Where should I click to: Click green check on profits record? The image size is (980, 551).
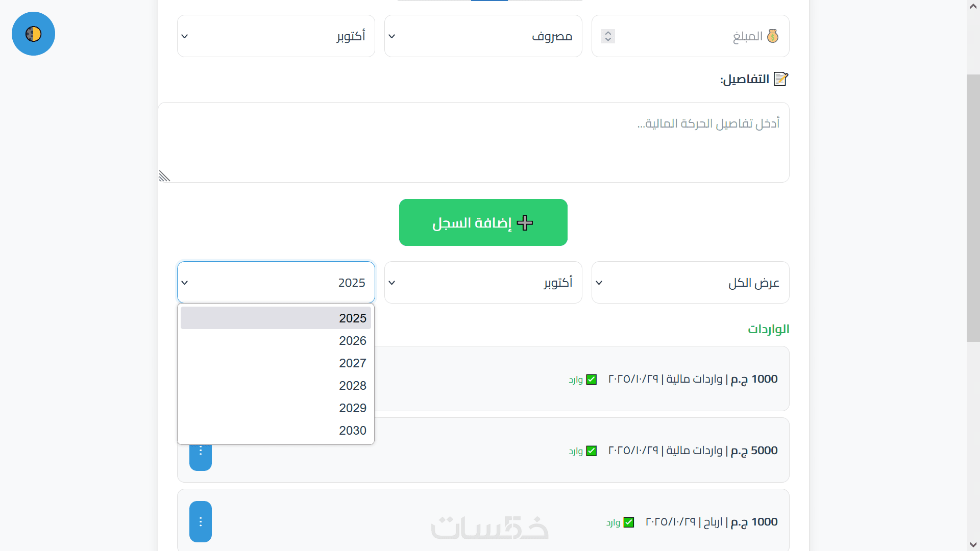pos(629,522)
